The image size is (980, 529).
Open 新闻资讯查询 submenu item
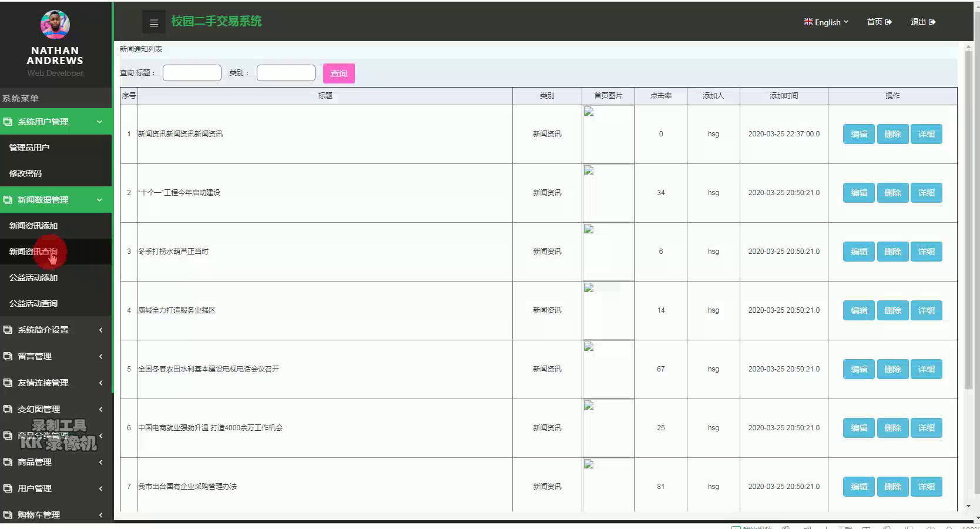tap(56, 252)
